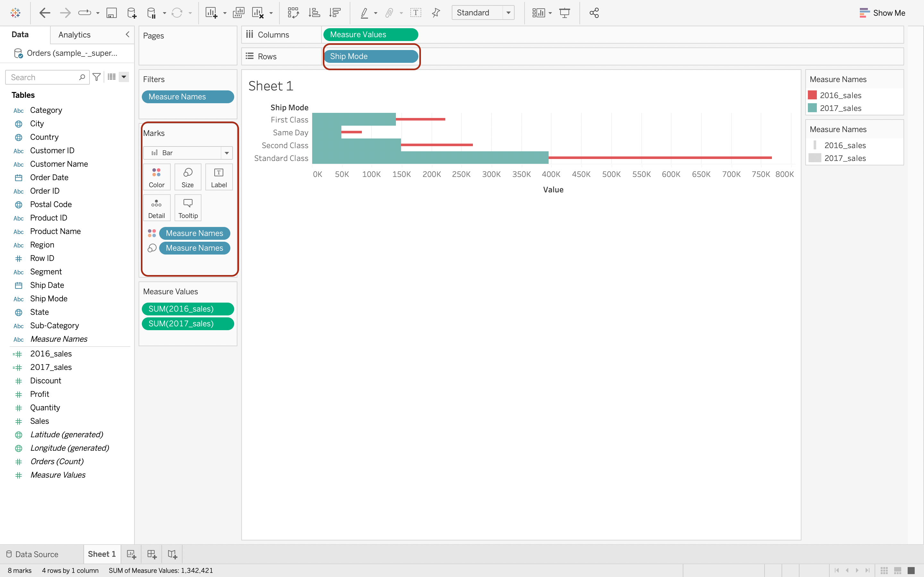924x577 pixels.
Task: Open the Data Source tab
Action: (33, 554)
